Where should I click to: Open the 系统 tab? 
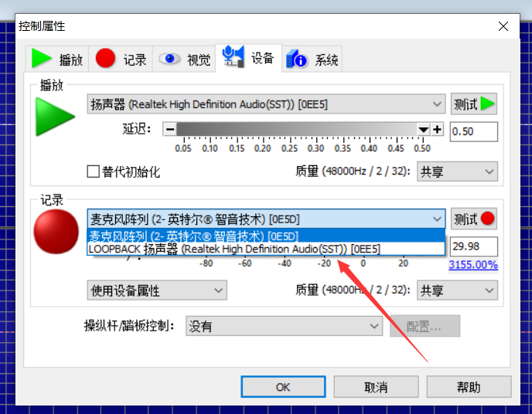(x=313, y=59)
